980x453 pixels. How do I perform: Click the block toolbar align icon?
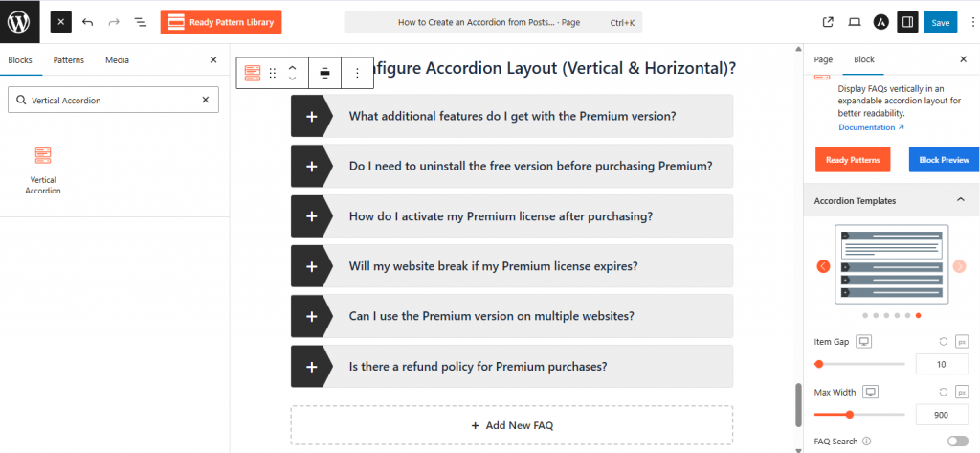[x=325, y=73]
